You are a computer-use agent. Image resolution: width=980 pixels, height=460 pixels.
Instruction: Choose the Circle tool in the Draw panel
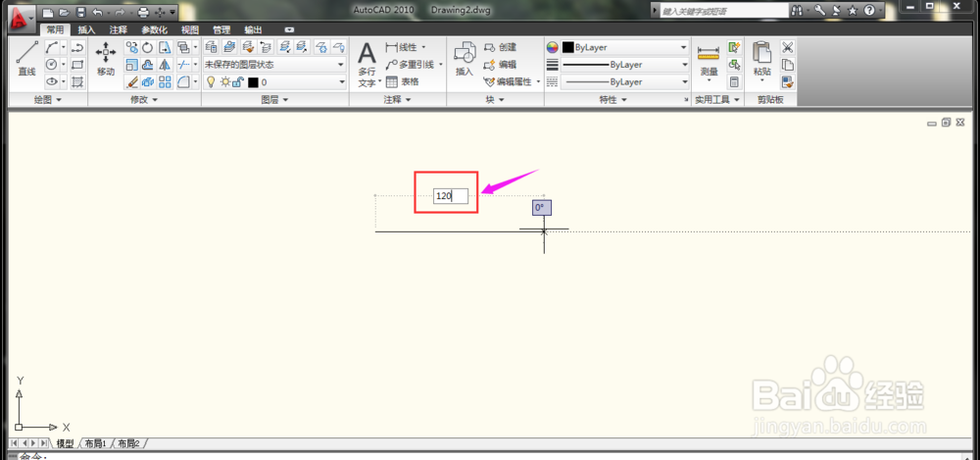[x=52, y=65]
